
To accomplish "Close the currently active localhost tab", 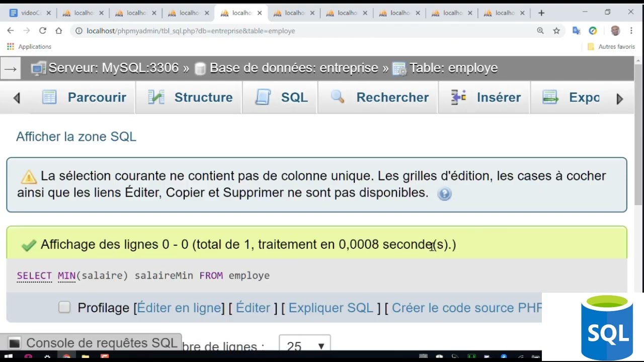I will coord(260,13).
